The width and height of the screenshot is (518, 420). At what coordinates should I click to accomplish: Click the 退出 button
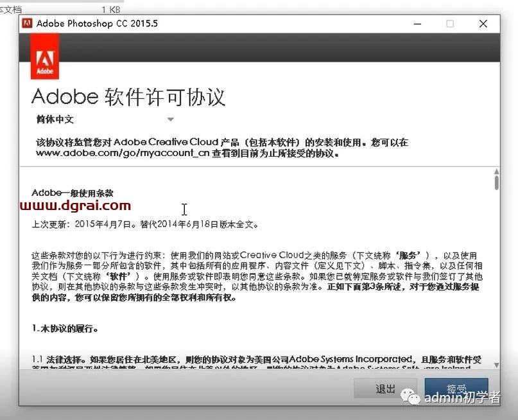(385, 389)
